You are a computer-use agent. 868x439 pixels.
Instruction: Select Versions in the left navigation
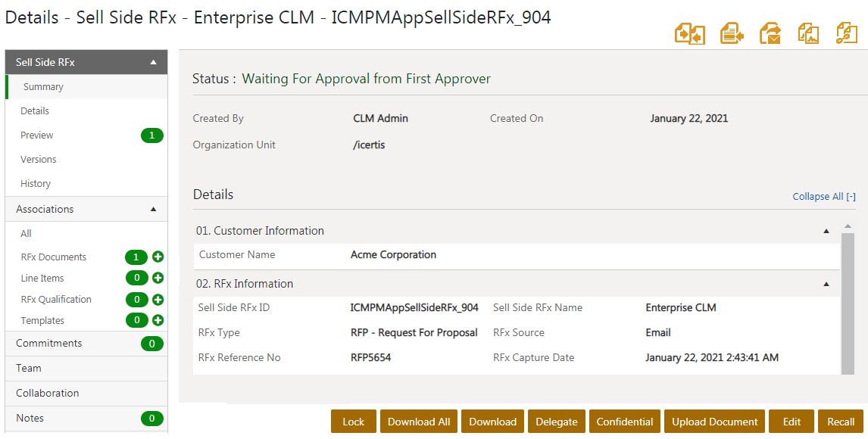(x=39, y=160)
